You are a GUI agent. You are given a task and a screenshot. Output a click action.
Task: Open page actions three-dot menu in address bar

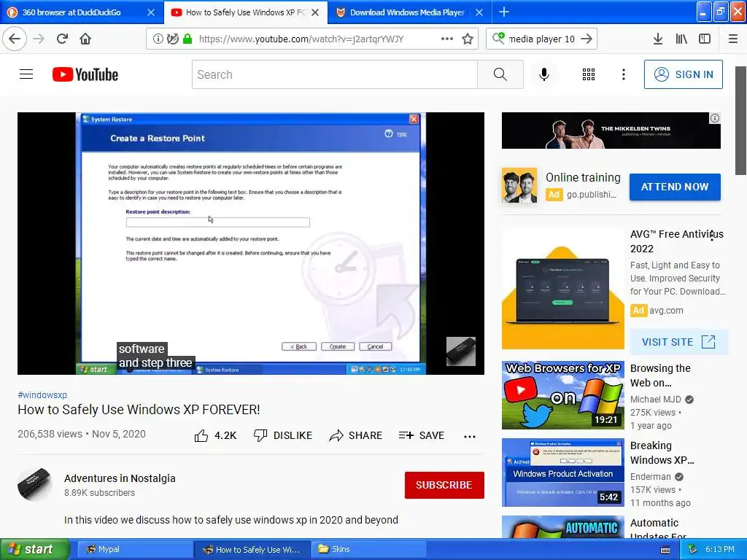point(447,39)
